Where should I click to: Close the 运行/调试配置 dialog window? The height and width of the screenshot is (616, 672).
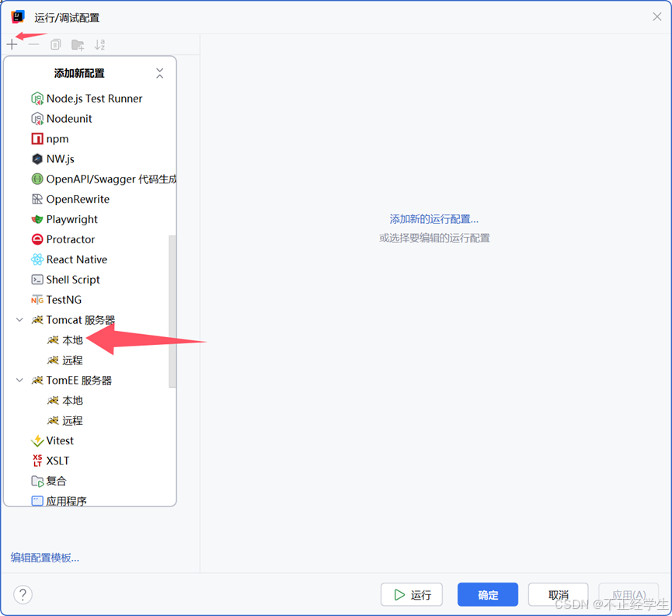click(x=656, y=17)
